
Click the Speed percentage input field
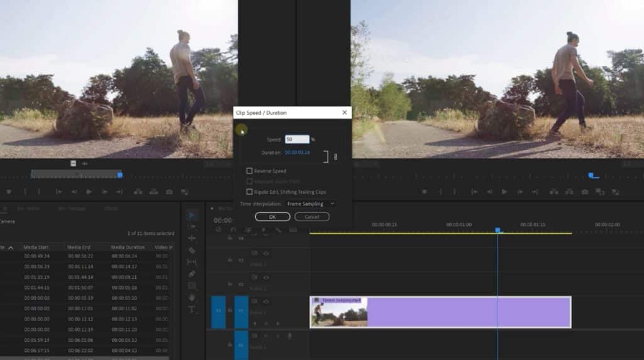pyautogui.click(x=296, y=139)
